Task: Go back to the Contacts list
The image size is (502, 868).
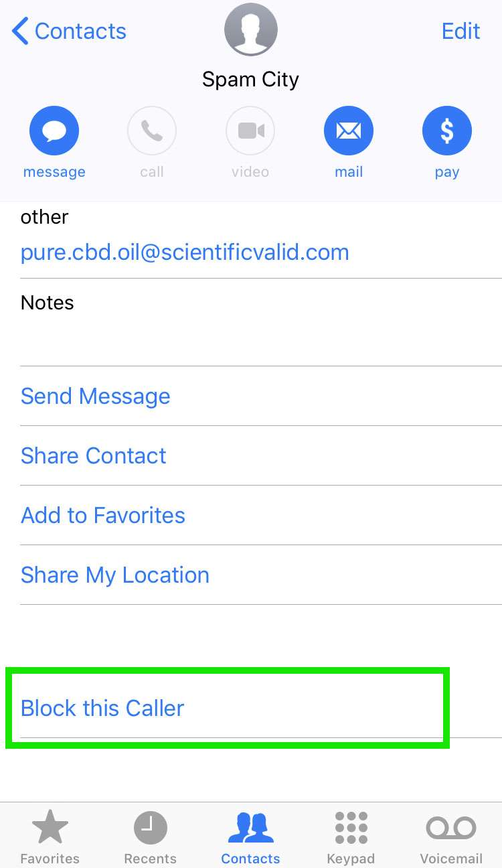Action: tap(70, 31)
